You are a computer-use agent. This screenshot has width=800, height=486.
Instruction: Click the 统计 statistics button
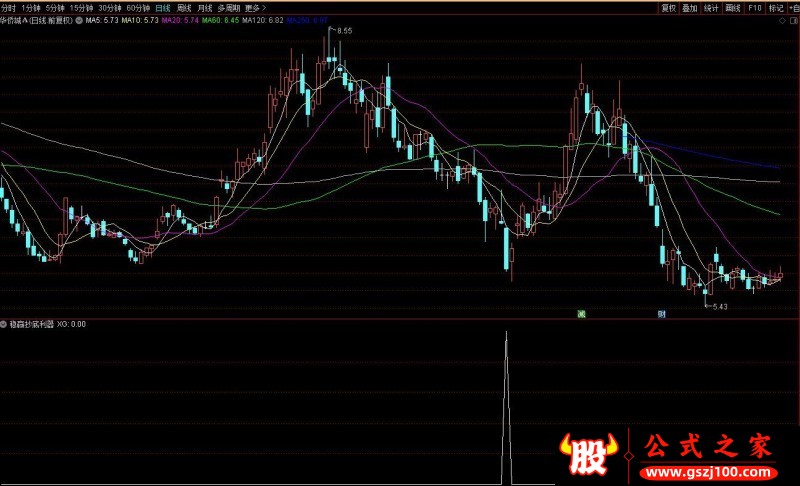711,7
